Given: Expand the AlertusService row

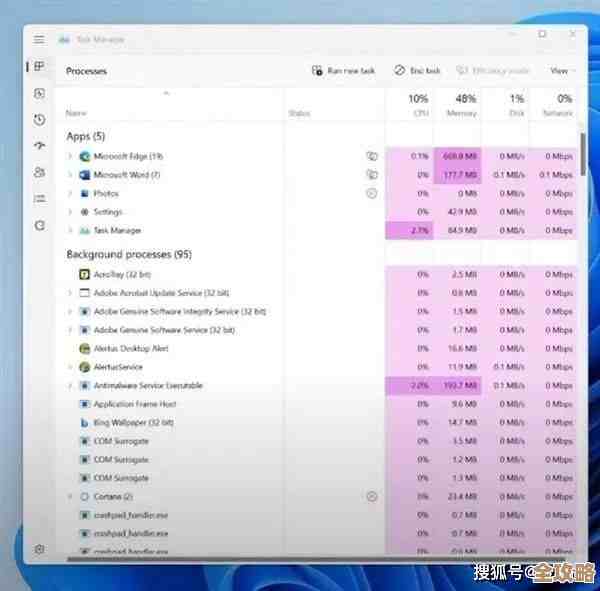Looking at the screenshot, I should tap(70, 367).
